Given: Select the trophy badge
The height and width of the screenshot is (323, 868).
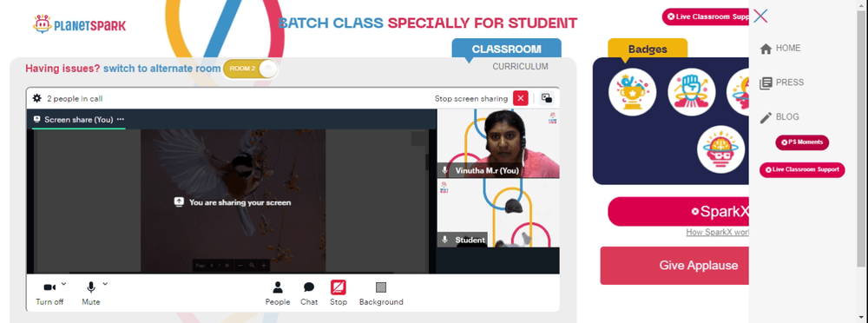Looking at the screenshot, I should [x=632, y=92].
